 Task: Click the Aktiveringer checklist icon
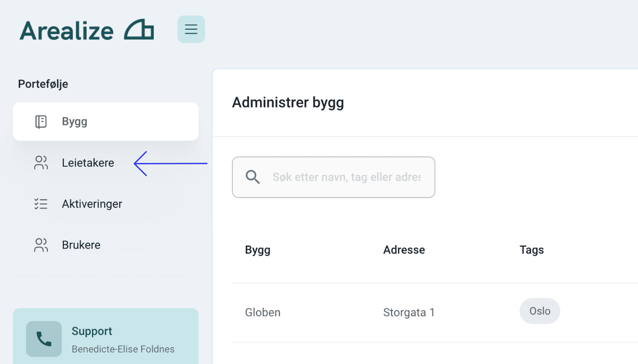click(x=41, y=204)
